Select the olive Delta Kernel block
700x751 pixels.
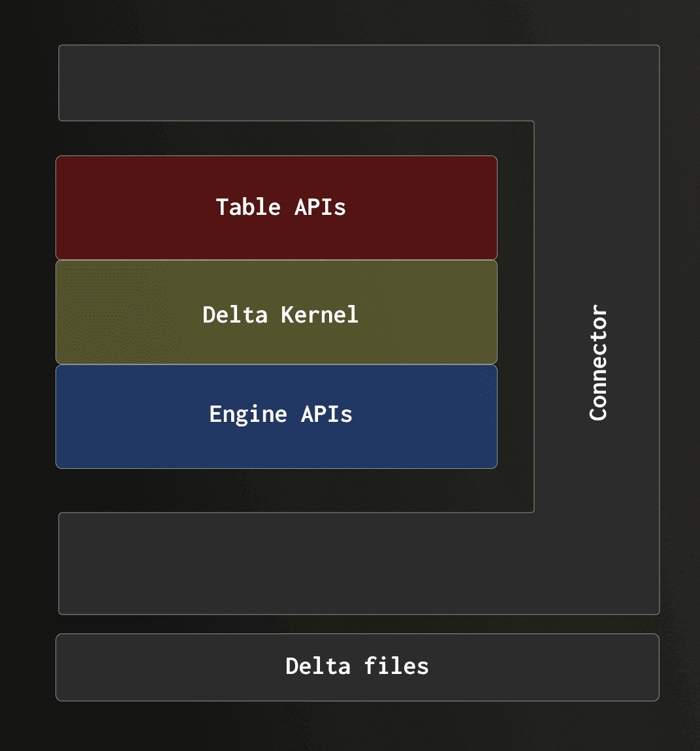(x=276, y=312)
